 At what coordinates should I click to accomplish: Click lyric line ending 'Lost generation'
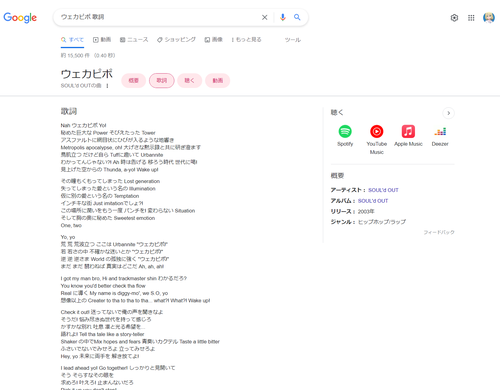pyautogui.click(x=110, y=181)
